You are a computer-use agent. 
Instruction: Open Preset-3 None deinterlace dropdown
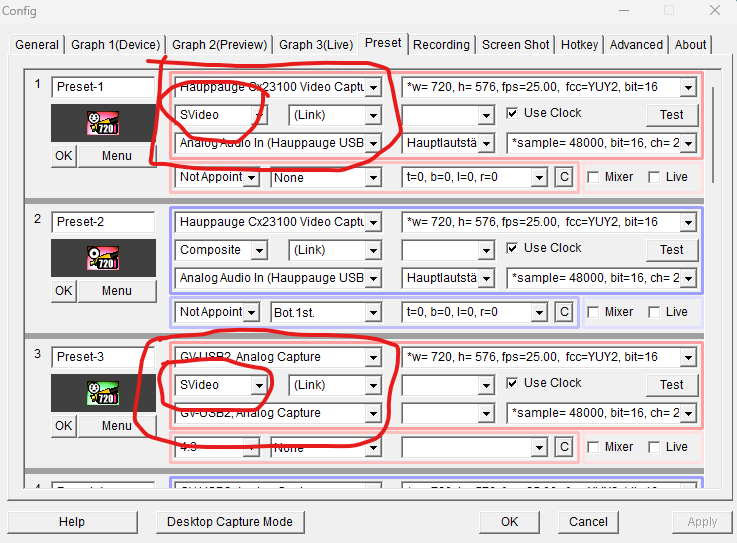(x=373, y=447)
